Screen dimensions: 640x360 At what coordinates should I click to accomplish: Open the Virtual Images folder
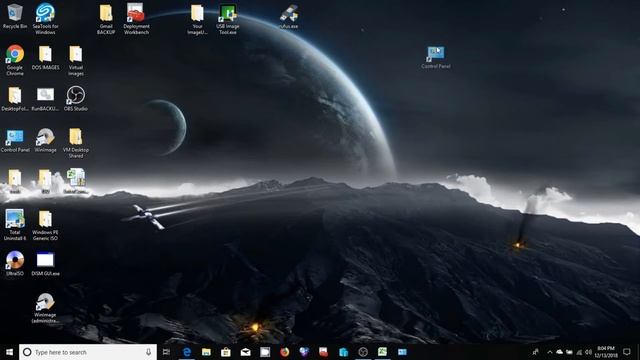tap(76, 60)
